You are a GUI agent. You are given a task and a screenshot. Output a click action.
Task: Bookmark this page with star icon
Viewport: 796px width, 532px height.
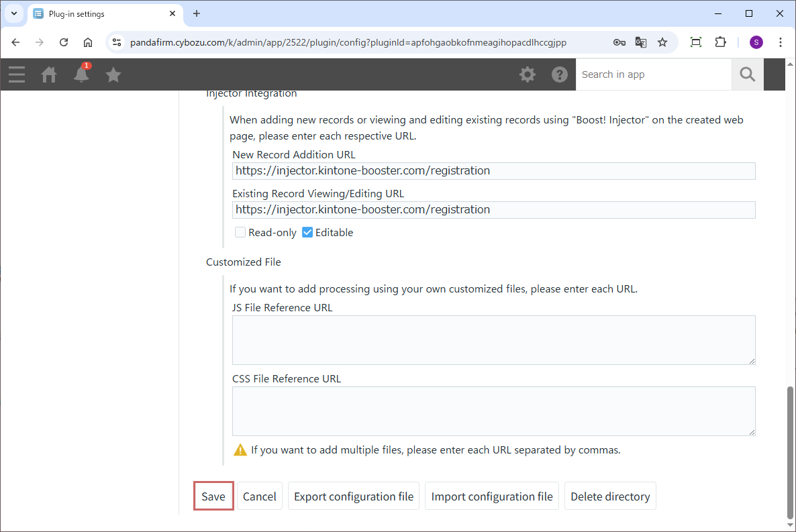(662, 42)
